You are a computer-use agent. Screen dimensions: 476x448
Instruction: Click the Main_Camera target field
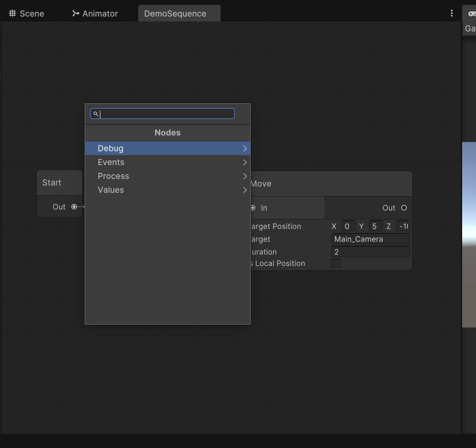click(x=370, y=239)
